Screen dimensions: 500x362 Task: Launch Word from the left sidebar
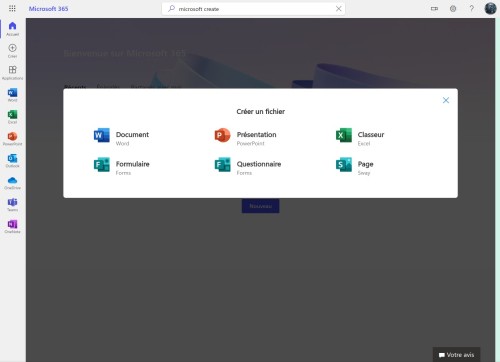click(12, 95)
